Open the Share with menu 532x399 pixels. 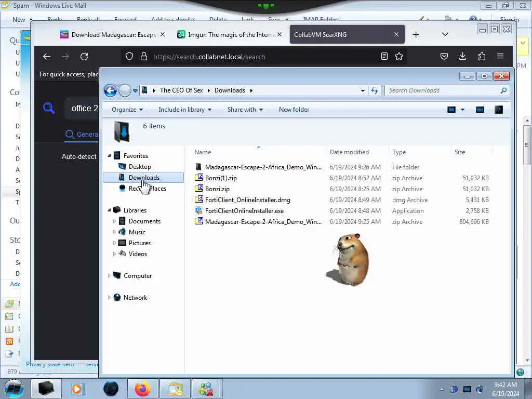pos(245,110)
